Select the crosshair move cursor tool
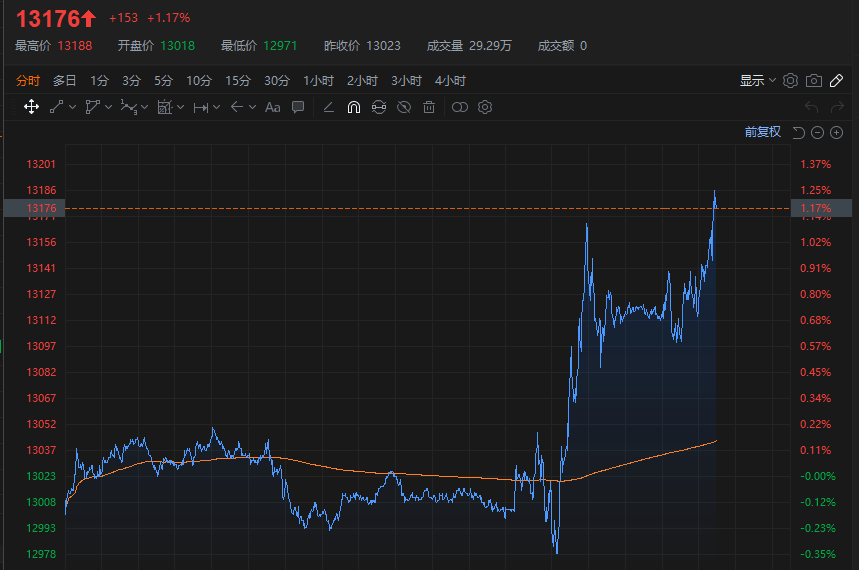 (x=31, y=107)
